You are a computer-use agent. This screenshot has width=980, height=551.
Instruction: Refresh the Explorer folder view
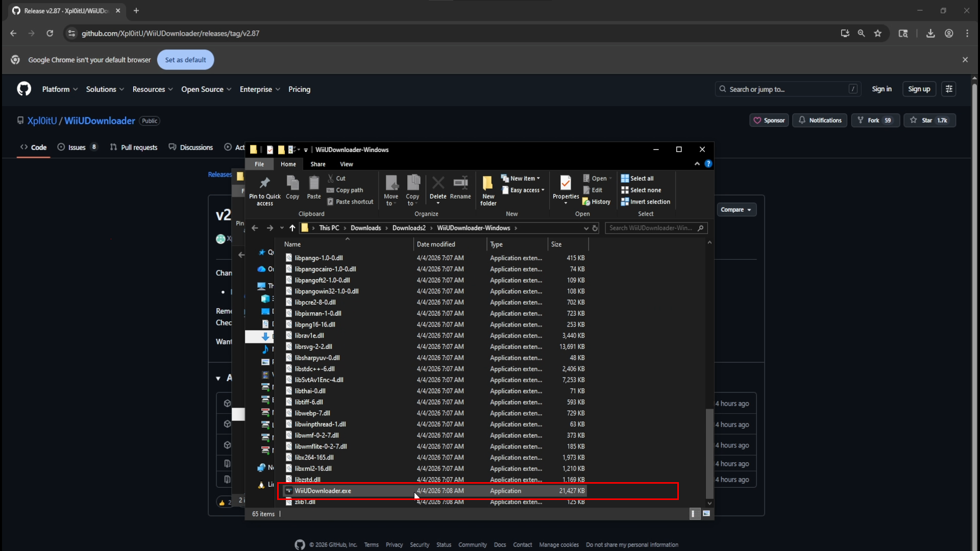[x=595, y=228]
